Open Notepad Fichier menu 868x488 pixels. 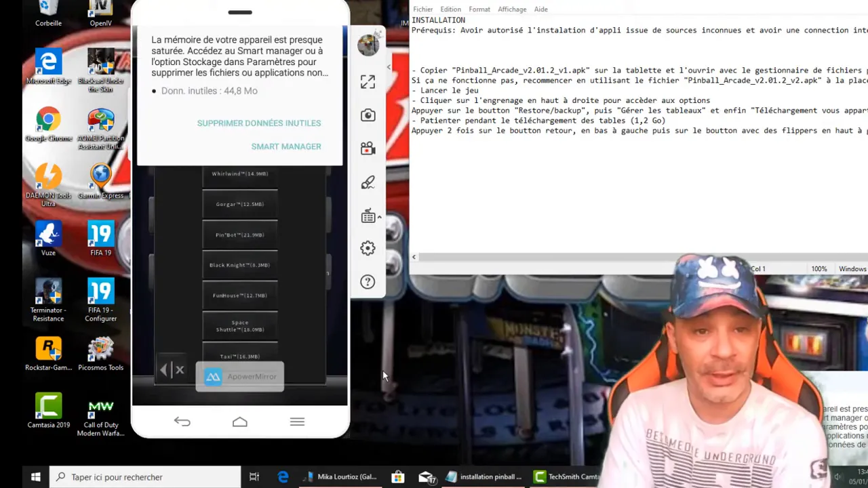(x=422, y=9)
